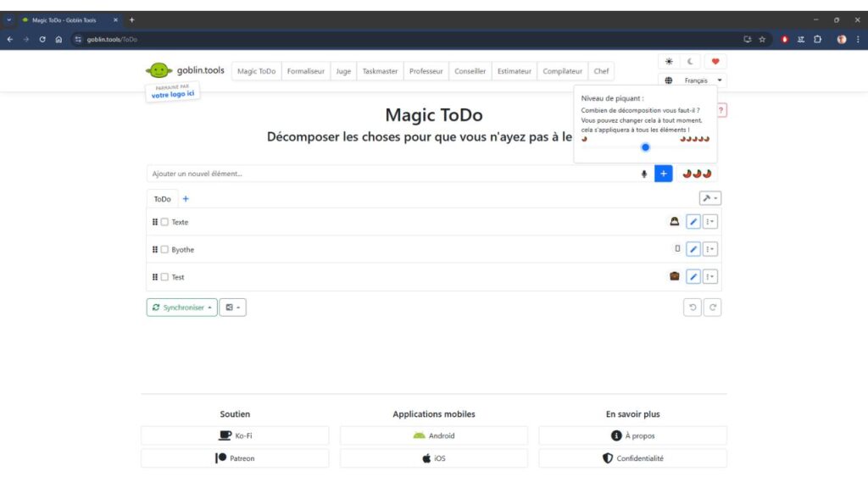Click the spiciness level slider handle

pyautogui.click(x=645, y=147)
